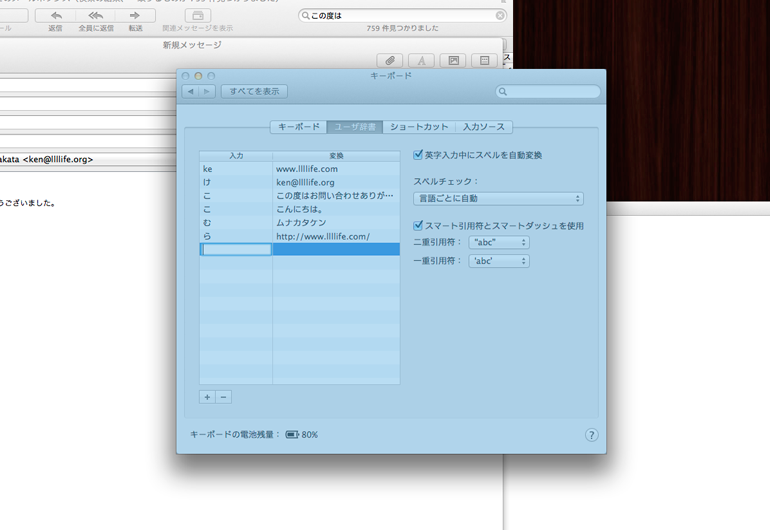This screenshot has height=530, width=770.
Task: Click the paperclip attachment icon
Action: [x=389, y=61]
